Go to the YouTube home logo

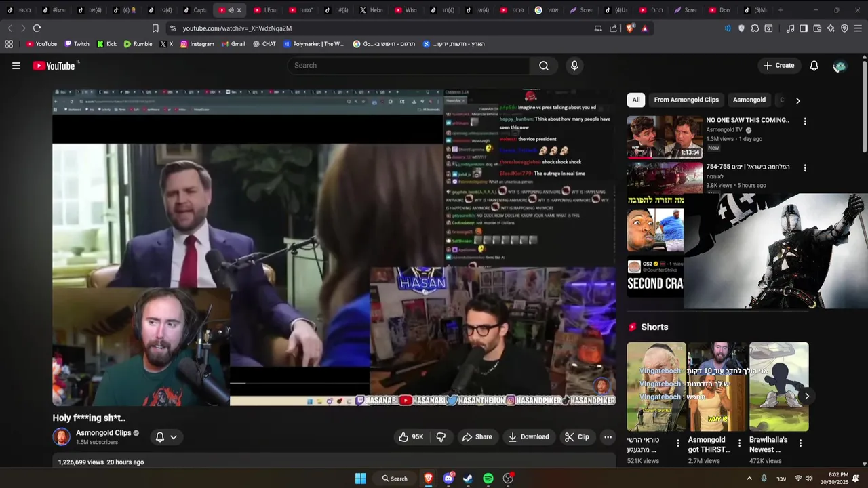point(54,66)
